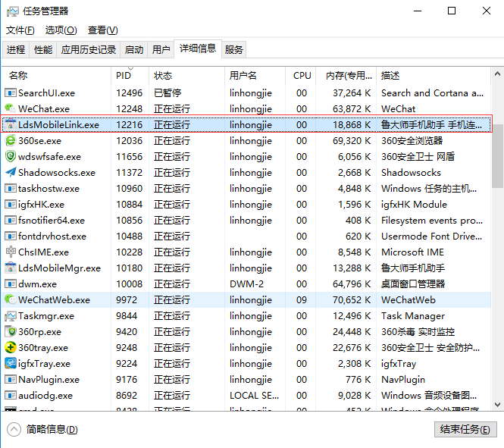Click the Task Manager title bar icon
The height and width of the screenshot is (448, 504).
(13, 11)
